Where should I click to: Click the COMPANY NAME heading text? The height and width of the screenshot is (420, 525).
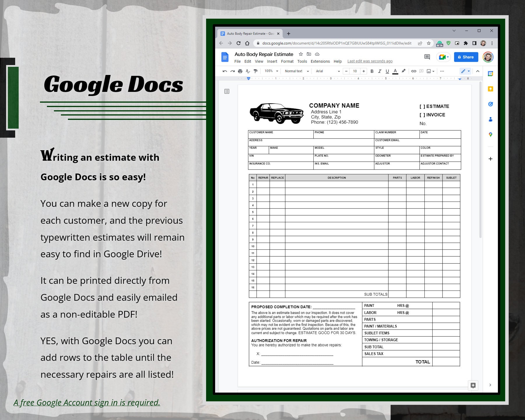(334, 106)
